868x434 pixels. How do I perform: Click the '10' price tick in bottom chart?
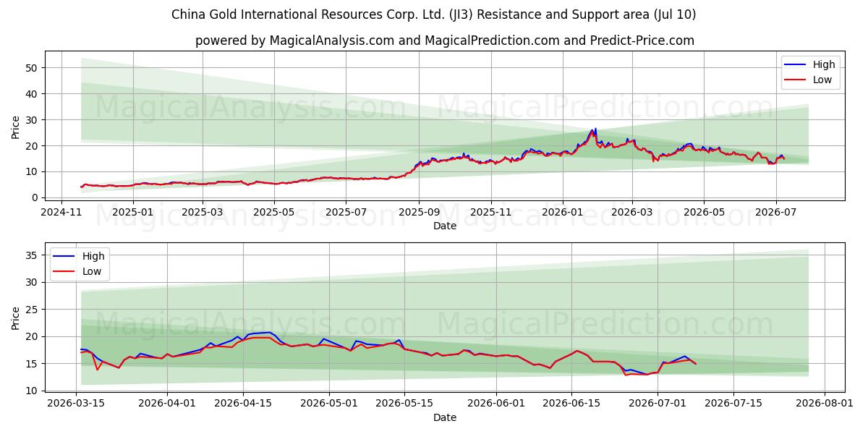(33, 391)
